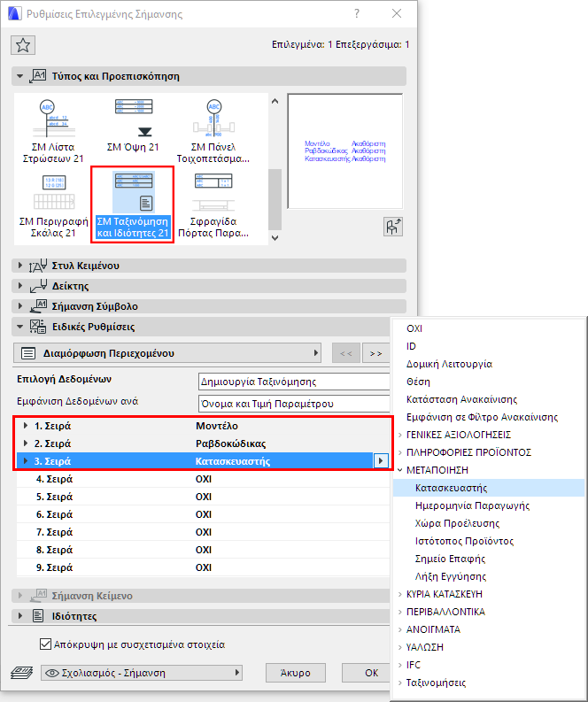The width and height of the screenshot is (588, 702).
Task: Select the 7. Σειρά row
Action: (203, 532)
